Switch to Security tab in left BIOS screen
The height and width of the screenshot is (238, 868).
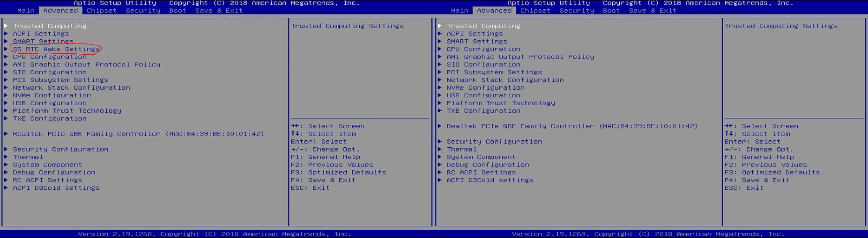point(143,10)
